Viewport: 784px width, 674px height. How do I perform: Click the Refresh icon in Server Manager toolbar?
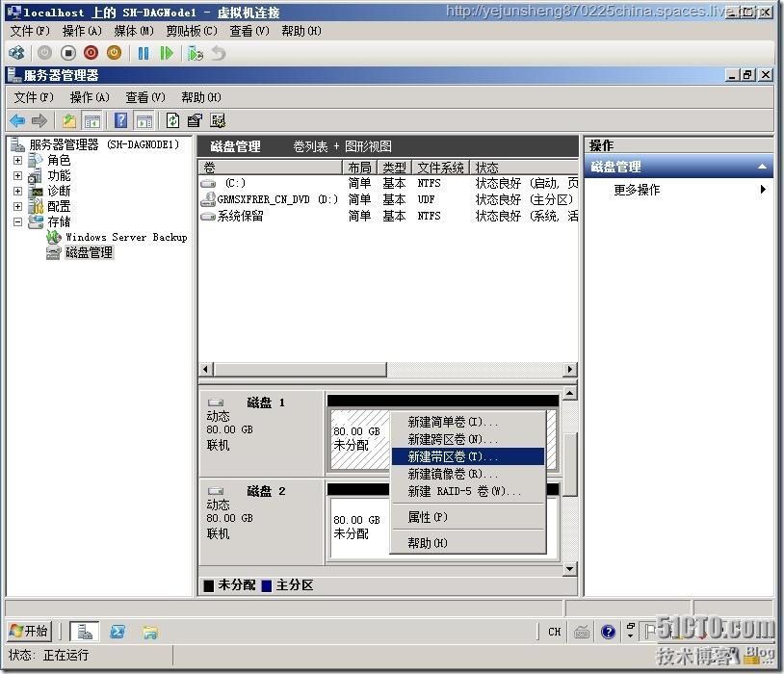coord(172,120)
